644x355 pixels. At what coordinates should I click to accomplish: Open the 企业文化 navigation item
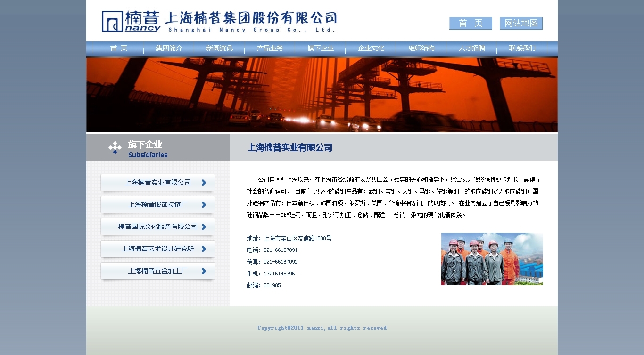pos(371,48)
